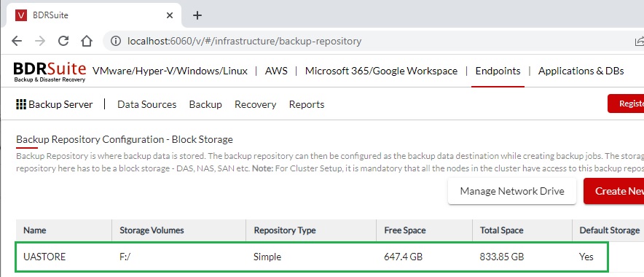
Task: Open the Backup menu
Action: (x=205, y=104)
